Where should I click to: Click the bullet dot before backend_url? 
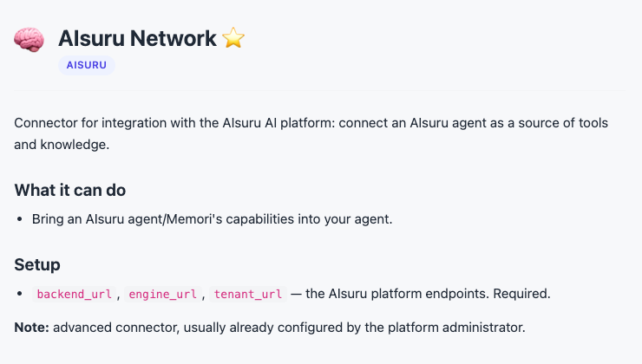tap(20, 294)
